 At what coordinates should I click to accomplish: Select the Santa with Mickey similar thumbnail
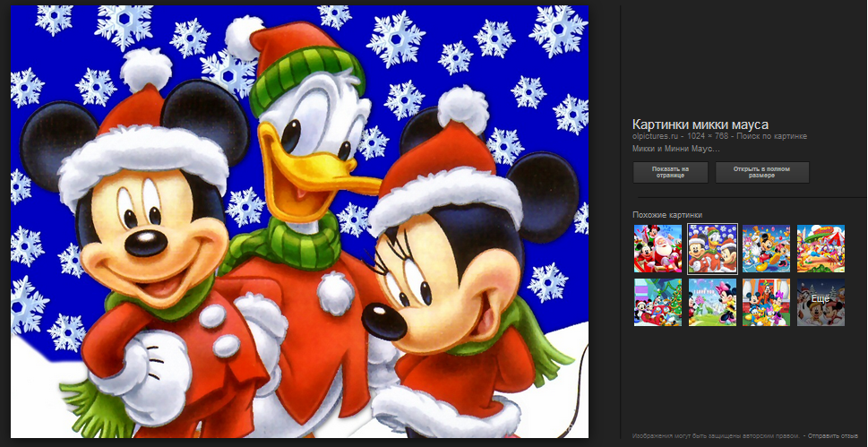pos(657,249)
